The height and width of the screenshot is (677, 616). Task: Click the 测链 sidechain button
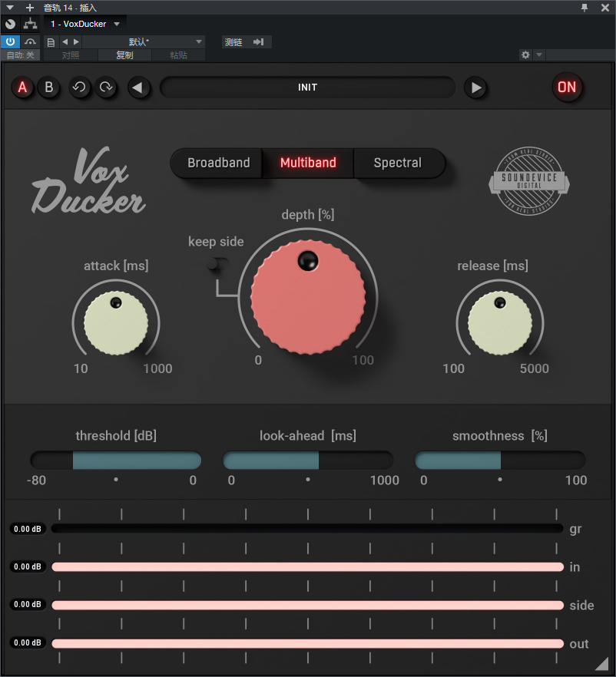tap(233, 42)
